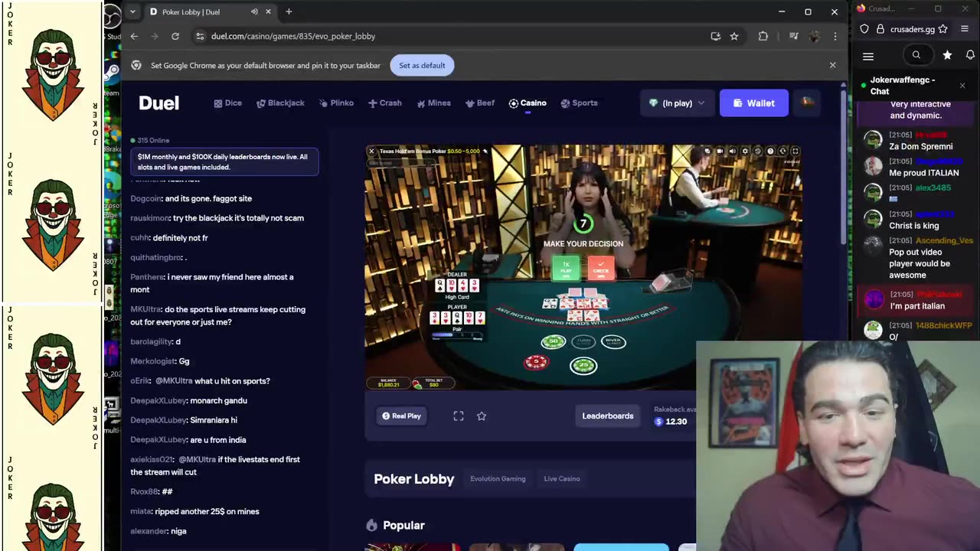Reload the page in Chrome
The height and width of the screenshot is (551, 980).
pyautogui.click(x=175, y=36)
